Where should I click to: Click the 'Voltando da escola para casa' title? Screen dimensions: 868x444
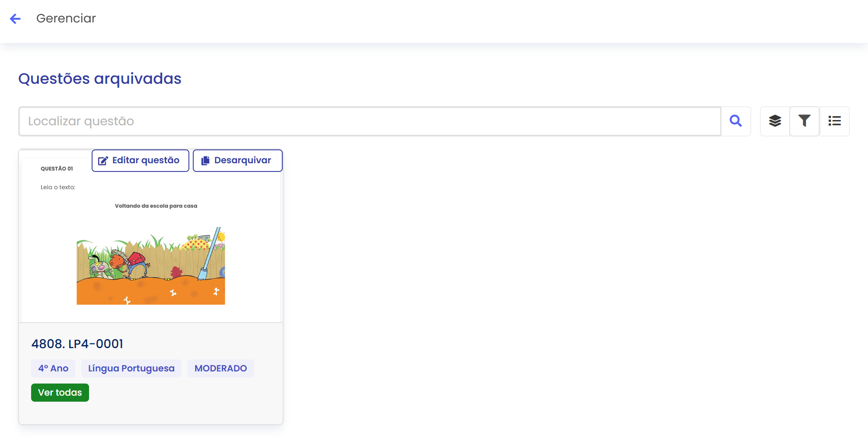pos(156,206)
